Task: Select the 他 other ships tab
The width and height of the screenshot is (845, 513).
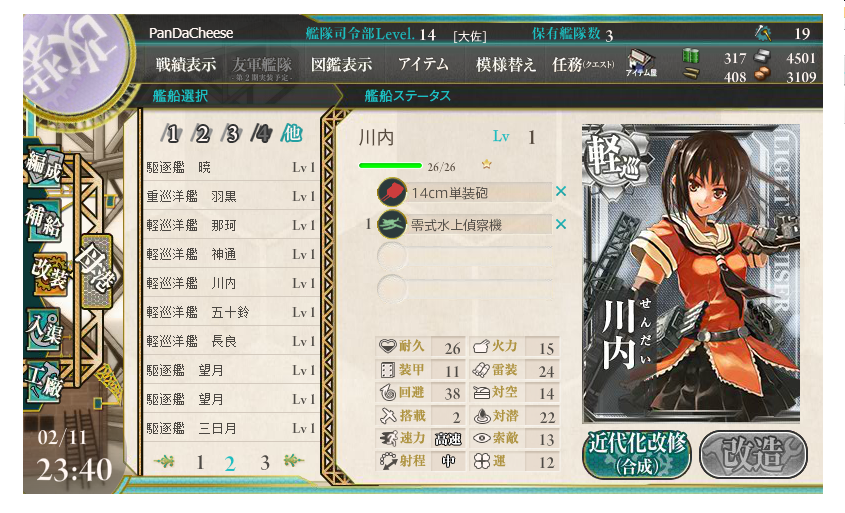Action: (291, 133)
